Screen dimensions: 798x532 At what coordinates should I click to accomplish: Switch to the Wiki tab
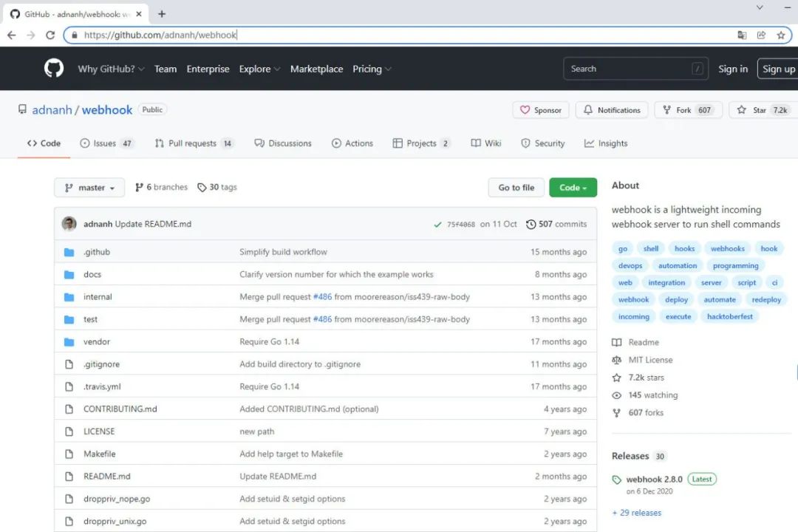[486, 143]
